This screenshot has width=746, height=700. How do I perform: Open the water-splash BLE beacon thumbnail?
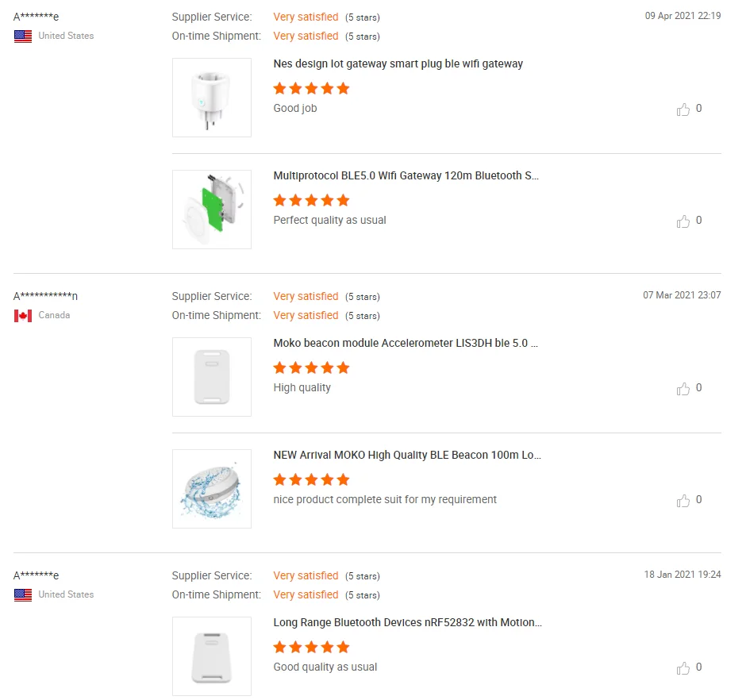212,489
